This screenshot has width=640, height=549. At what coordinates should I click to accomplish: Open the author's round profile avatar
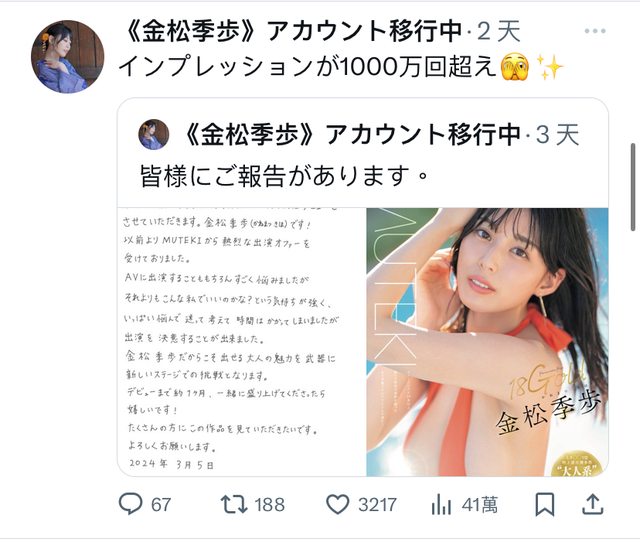(67, 56)
